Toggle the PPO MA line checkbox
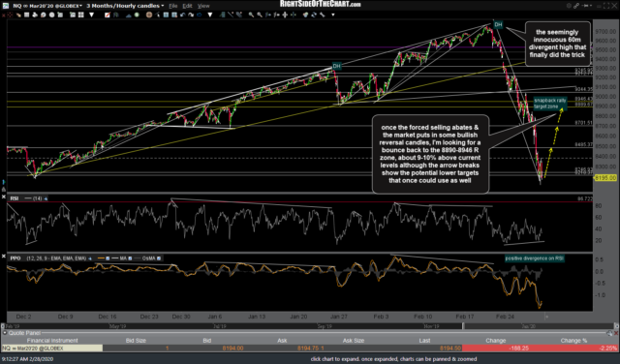Viewport: 620px width, 364px height. [130, 258]
